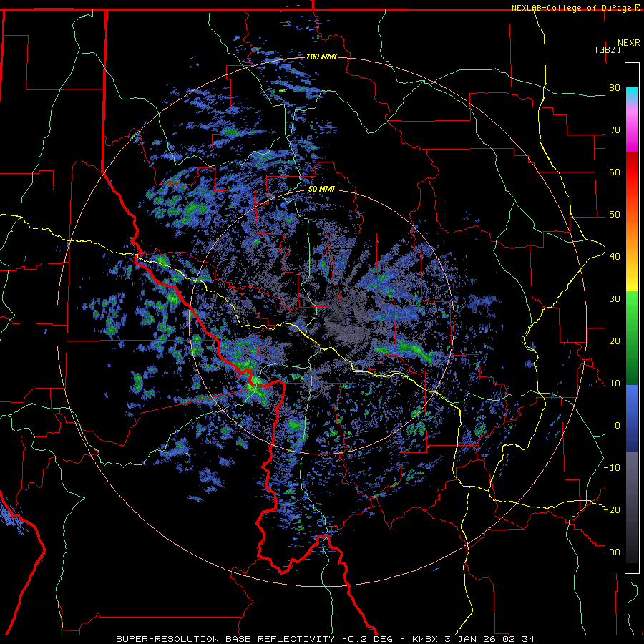Click the -20 value on dBZ scale
644x644 pixels.
pos(612,509)
